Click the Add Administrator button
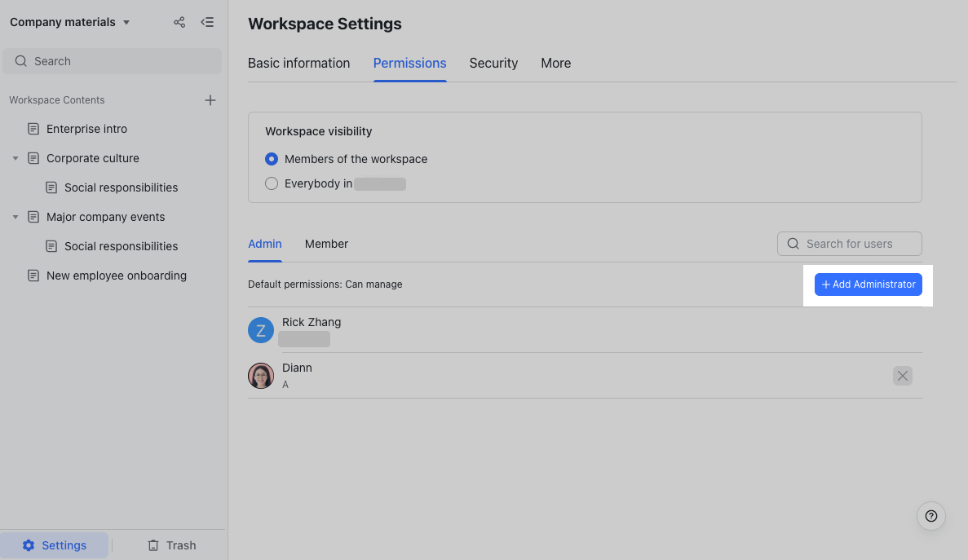This screenshot has width=968, height=560. 868,284
